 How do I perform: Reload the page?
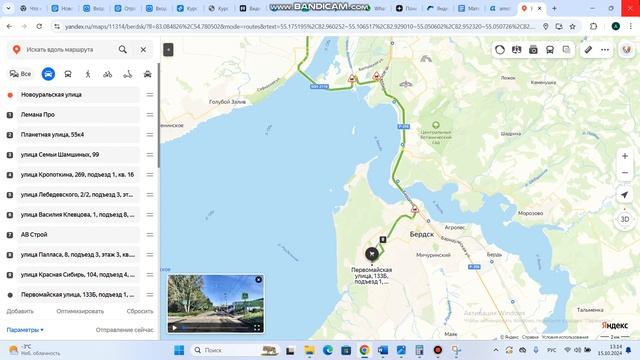[x=39, y=26]
